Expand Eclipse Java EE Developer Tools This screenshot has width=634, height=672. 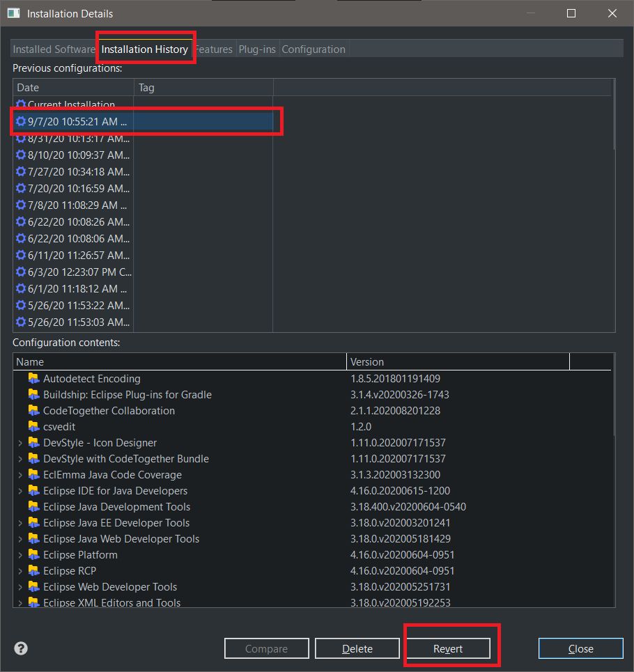(20, 523)
